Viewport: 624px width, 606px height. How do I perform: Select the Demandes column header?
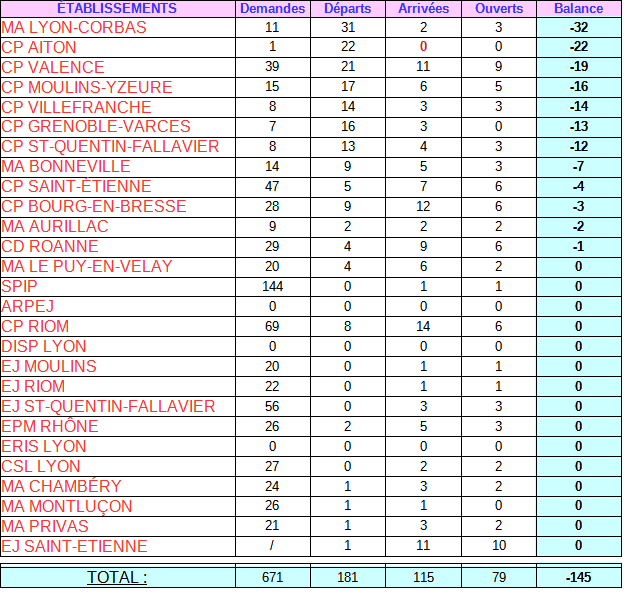coord(272,9)
